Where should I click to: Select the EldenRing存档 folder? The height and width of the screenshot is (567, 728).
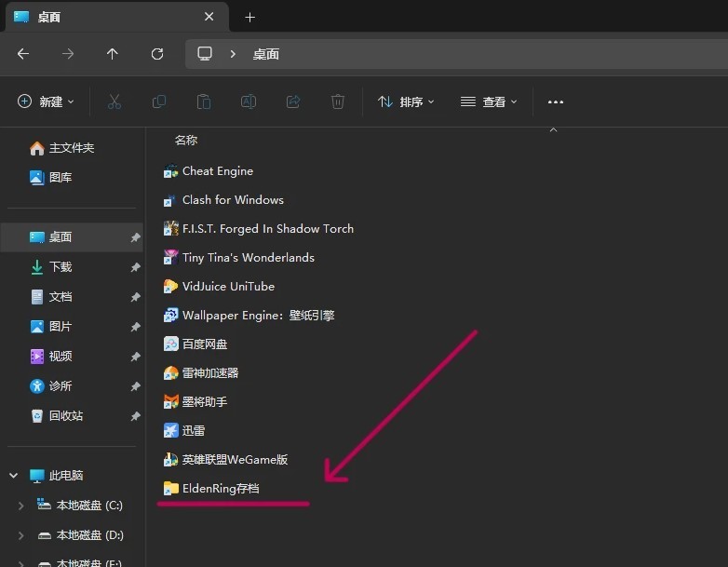tap(220, 488)
